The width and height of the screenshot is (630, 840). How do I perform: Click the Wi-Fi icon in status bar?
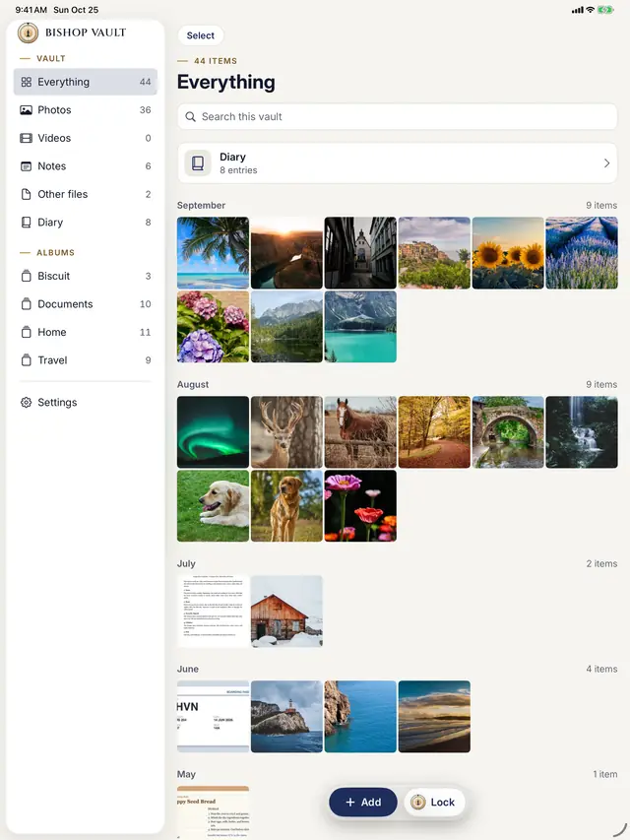coord(591,10)
